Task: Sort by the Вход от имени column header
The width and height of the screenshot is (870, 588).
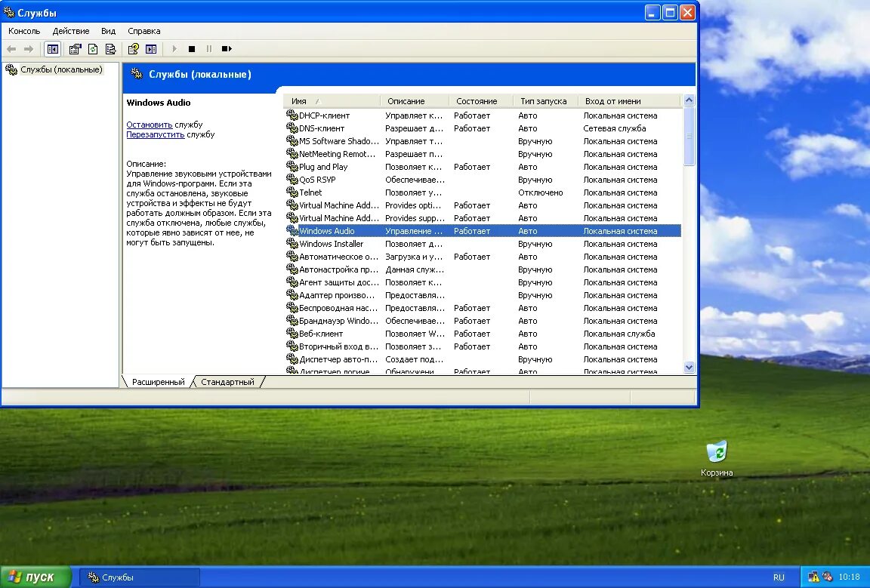Action: pos(628,101)
